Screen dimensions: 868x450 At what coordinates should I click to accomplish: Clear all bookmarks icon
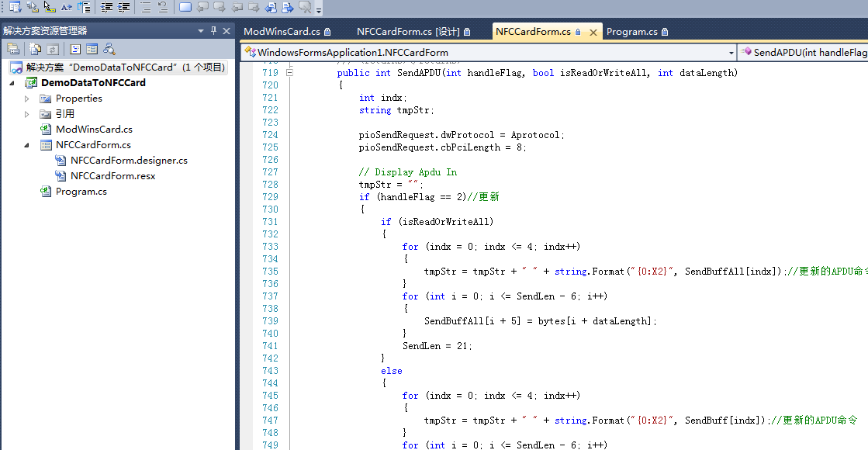(x=305, y=7)
